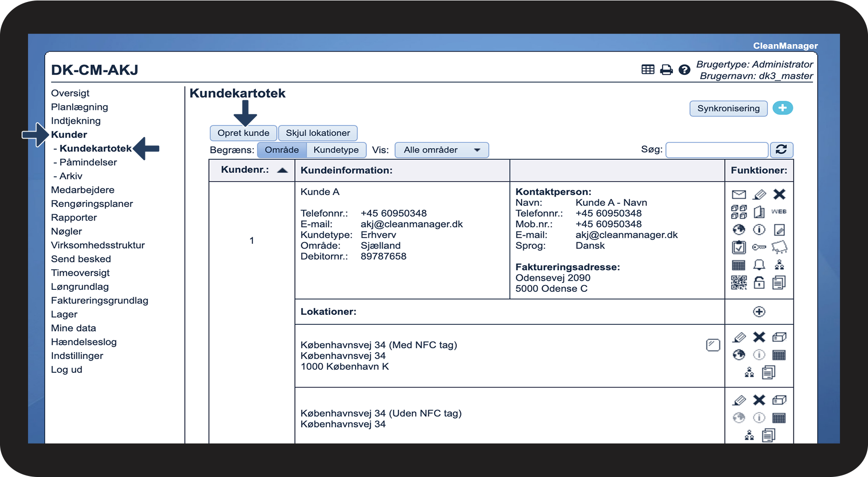
Task: Open help via the question mark icon
Action: tap(684, 70)
